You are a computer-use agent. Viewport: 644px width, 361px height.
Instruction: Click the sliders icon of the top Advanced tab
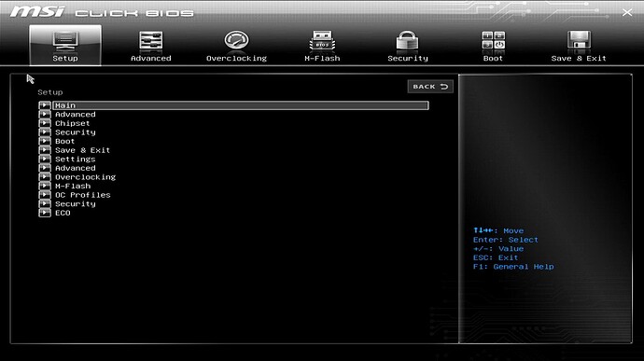pos(150,41)
